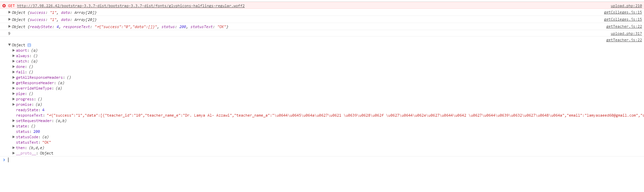Expand the fail: () property
This screenshot has width=644, height=192.
click(14, 72)
